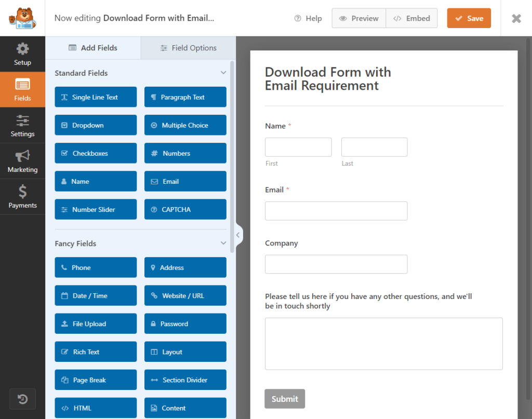532x419 pixels.
Task: Save the download form
Action: [469, 18]
